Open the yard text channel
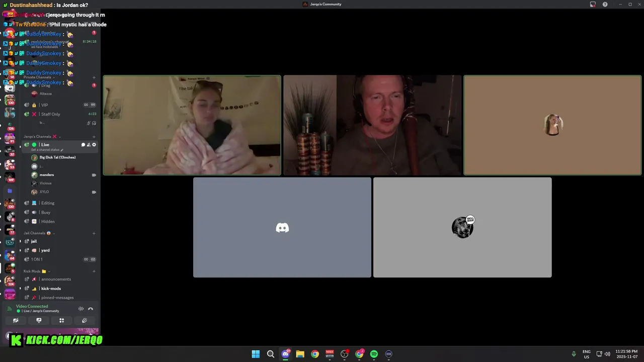Screen dimensions: 644x362 59,250
